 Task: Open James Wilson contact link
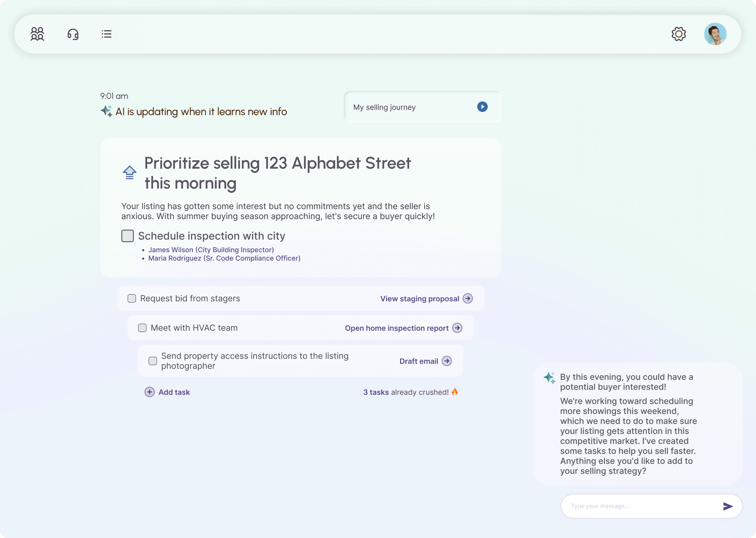[211, 250]
